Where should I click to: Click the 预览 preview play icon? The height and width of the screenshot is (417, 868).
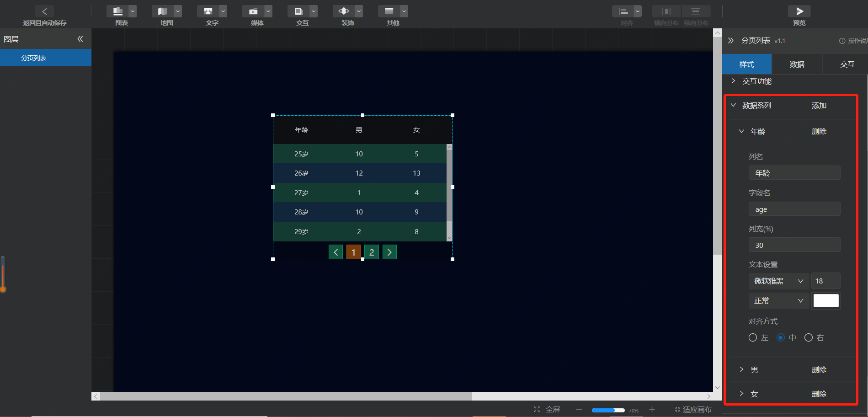pos(799,11)
